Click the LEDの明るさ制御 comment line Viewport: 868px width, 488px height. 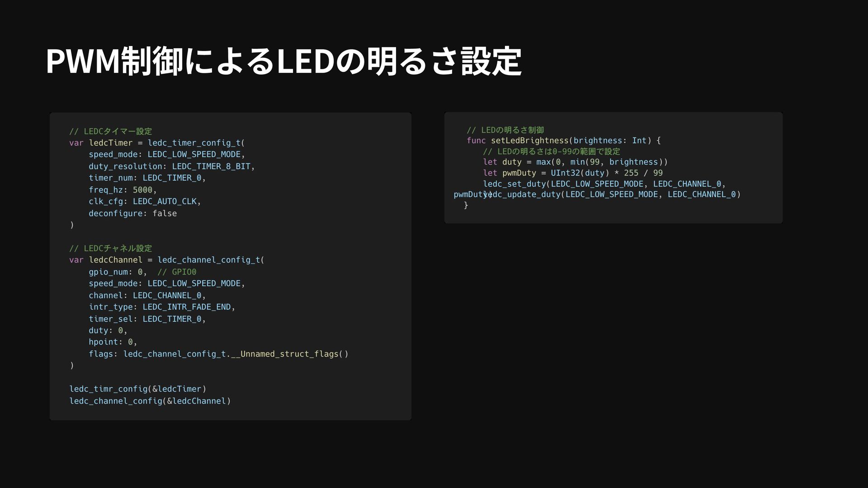505,130
